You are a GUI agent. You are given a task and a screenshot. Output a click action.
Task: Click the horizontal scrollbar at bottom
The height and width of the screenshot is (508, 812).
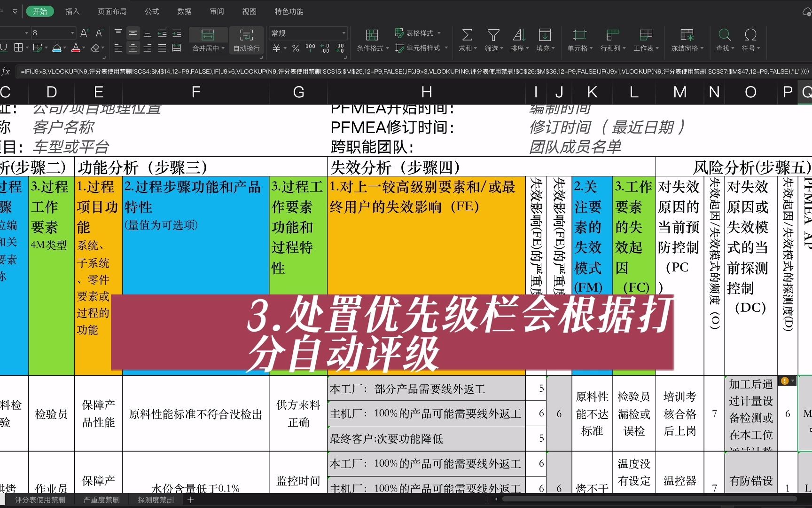[x=650, y=499]
